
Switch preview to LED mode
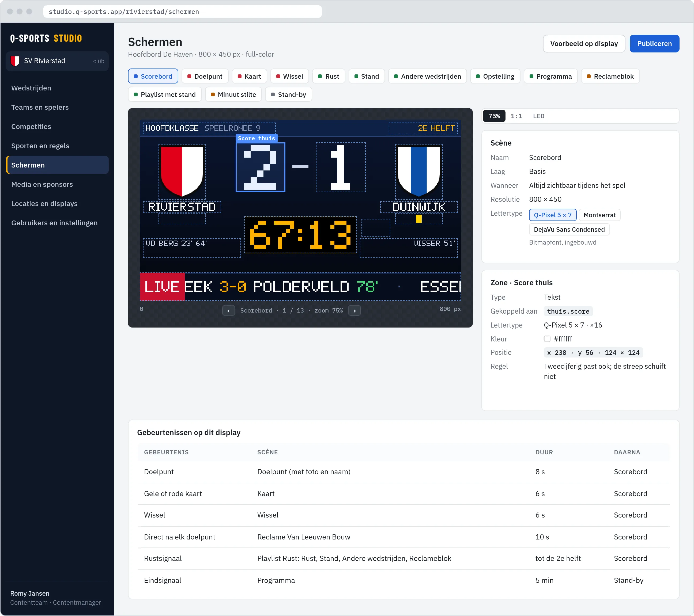click(x=538, y=116)
